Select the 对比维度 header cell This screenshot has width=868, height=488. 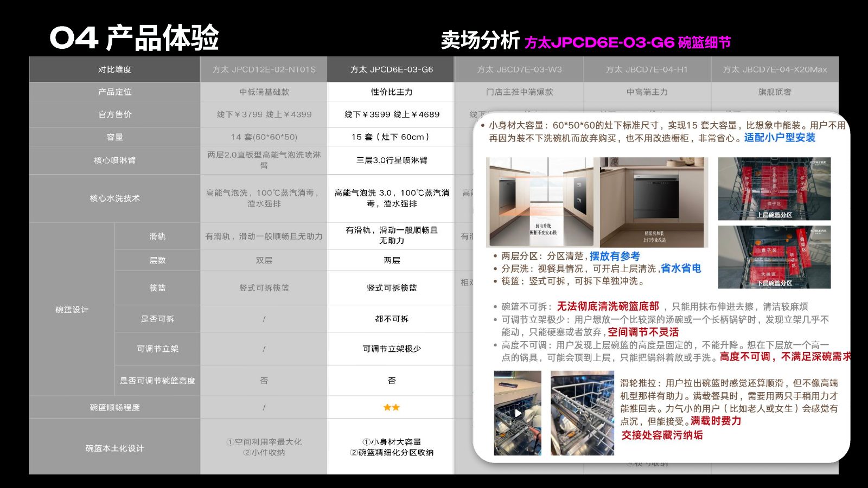(114, 69)
